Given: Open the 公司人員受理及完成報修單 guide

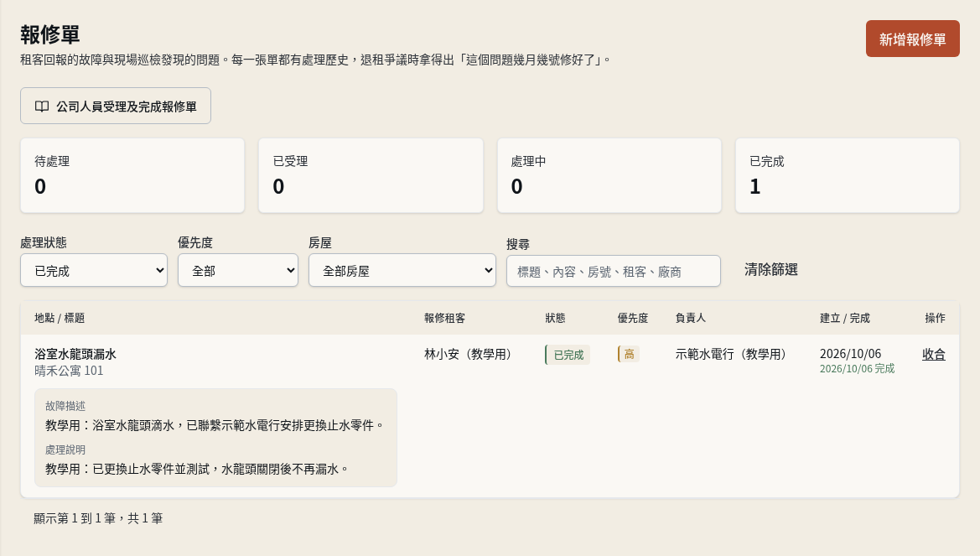Looking at the screenshot, I should 116,106.
